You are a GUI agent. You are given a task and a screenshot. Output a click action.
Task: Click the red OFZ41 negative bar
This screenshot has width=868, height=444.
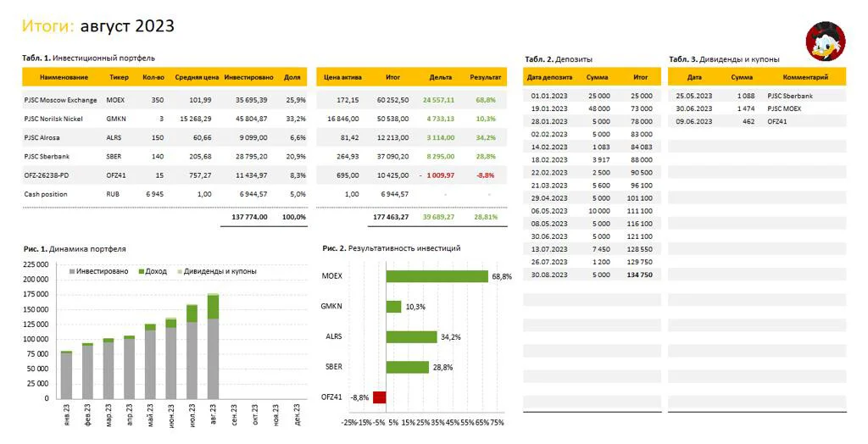pos(379,397)
